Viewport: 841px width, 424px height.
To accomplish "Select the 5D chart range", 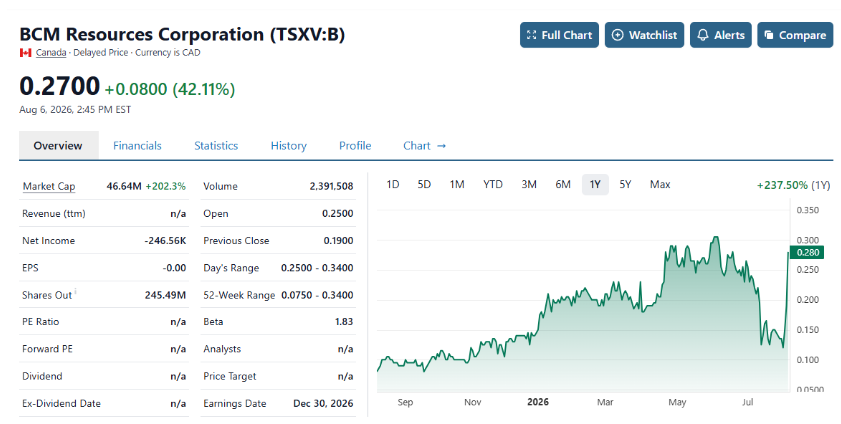I will coord(424,184).
